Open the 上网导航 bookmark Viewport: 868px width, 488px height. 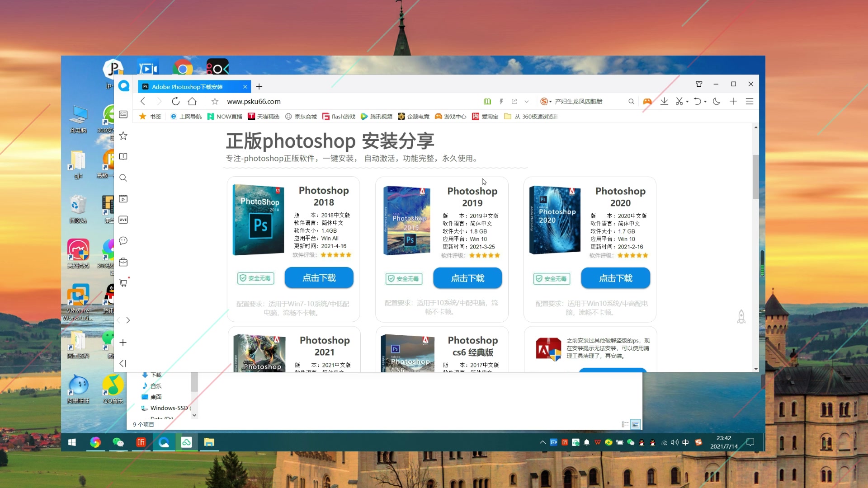[x=186, y=117]
